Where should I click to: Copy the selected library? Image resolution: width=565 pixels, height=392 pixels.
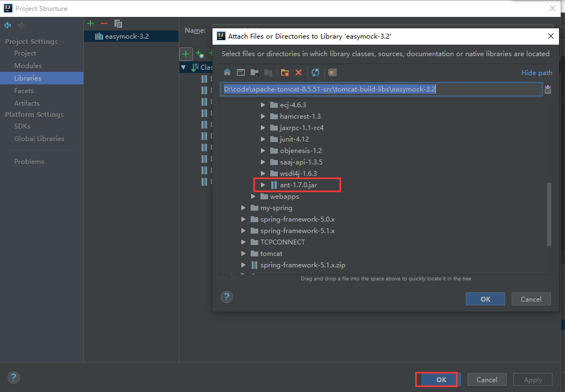(x=118, y=24)
